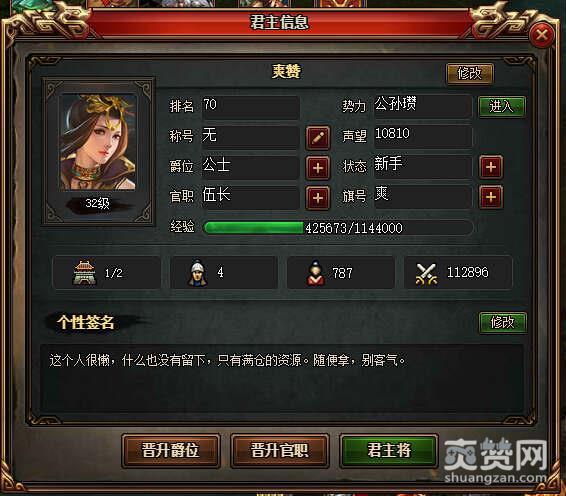Screen dimensions: 566x496
Task: Click the 晋升爵位 button
Action: point(171,451)
